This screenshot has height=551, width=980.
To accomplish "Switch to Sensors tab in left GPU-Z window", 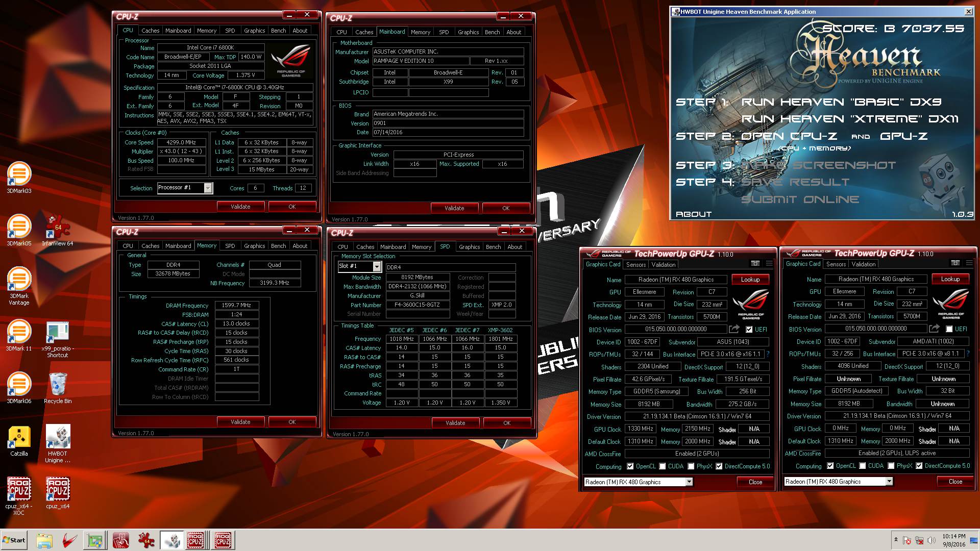I will (x=636, y=265).
